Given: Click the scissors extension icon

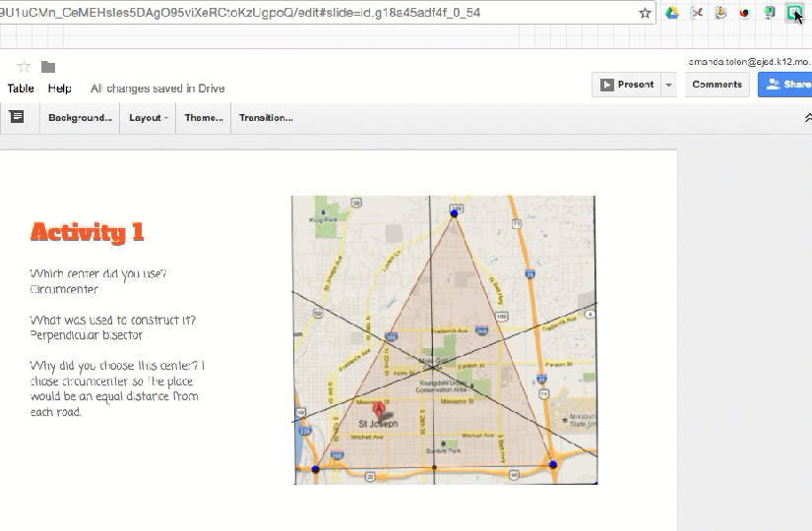Looking at the screenshot, I should (697, 13).
